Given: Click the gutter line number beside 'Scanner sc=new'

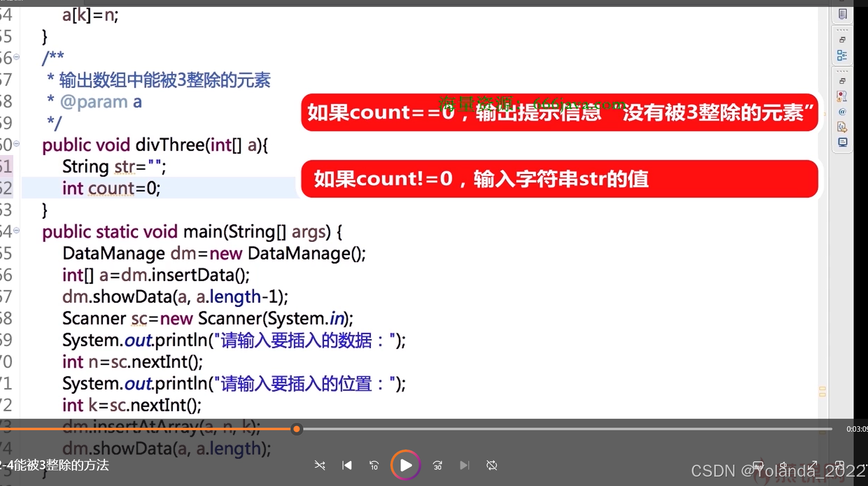Looking at the screenshot, I should [x=6, y=319].
